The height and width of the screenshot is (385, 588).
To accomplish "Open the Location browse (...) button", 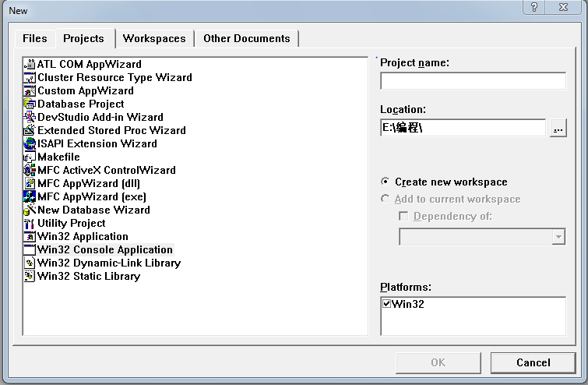I will tap(558, 129).
